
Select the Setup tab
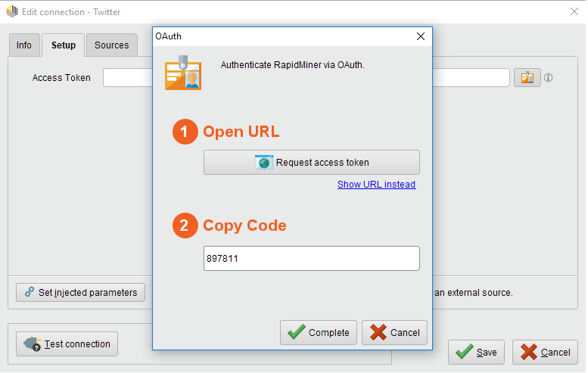[x=64, y=45]
